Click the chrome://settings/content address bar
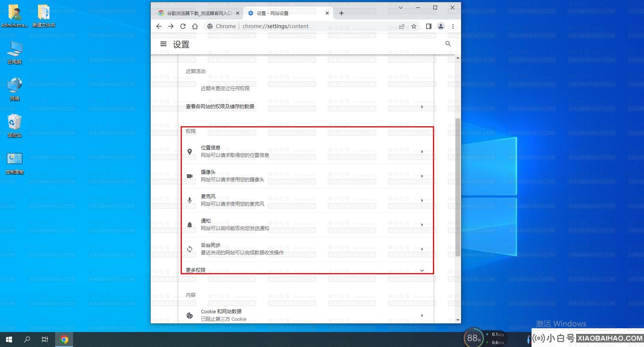 click(276, 26)
